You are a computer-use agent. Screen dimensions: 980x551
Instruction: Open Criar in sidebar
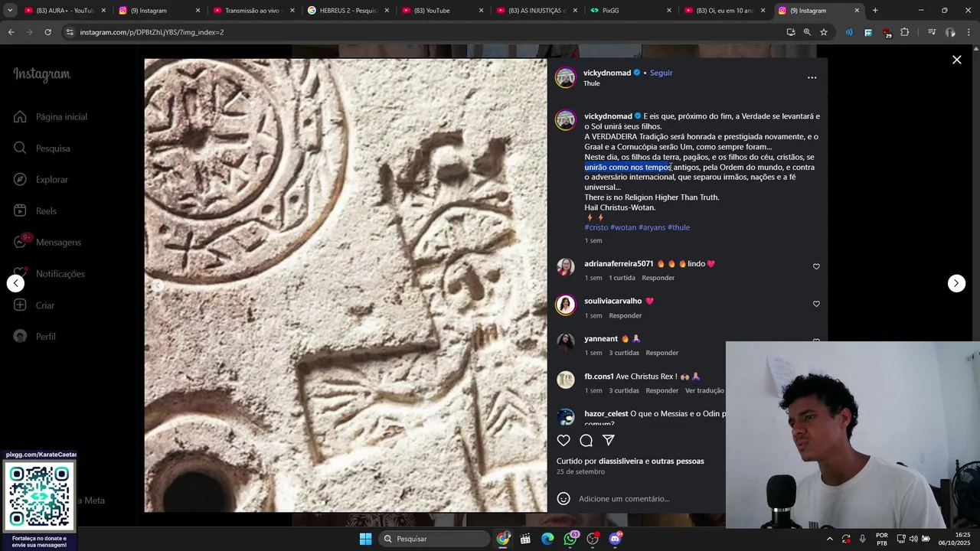pos(34,305)
